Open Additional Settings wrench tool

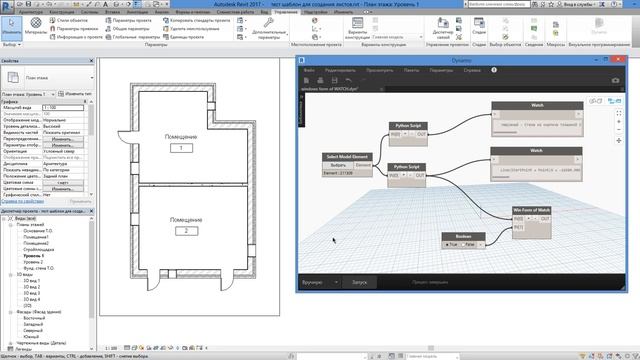(x=269, y=28)
